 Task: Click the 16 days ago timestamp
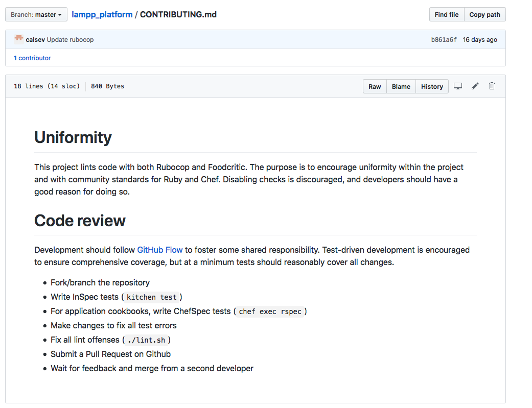(x=479, y=39)
